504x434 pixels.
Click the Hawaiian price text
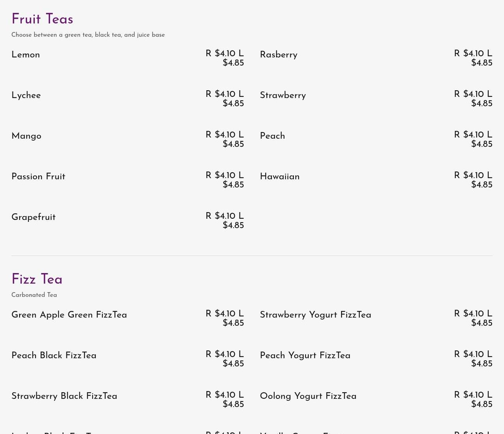point(473,180)
